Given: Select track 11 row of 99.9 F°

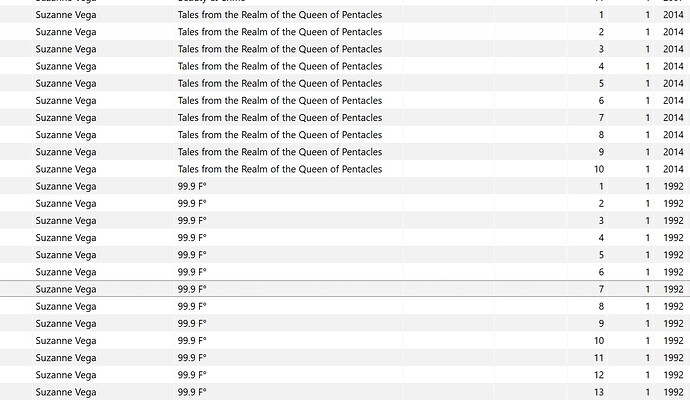Looking at the screenshot, I should [345, 358].
